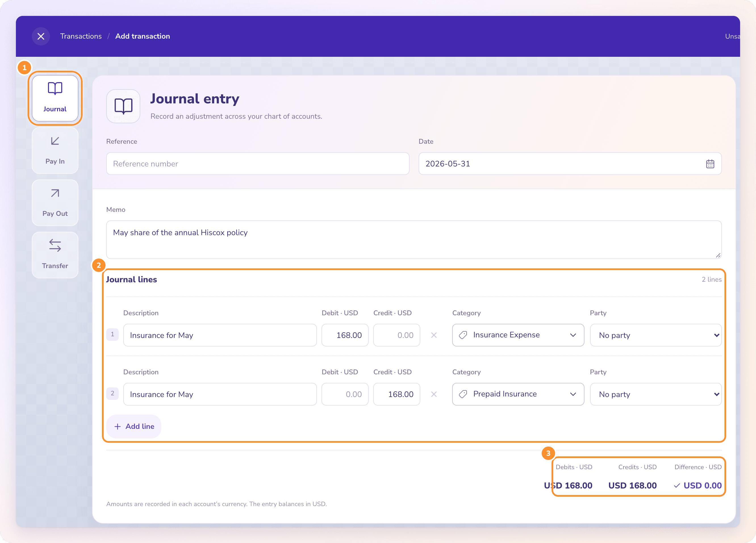Viewport: 756px width, 543px height.
Task: Click the tag icon in Insurance Expense
Action: click(463, 335)
